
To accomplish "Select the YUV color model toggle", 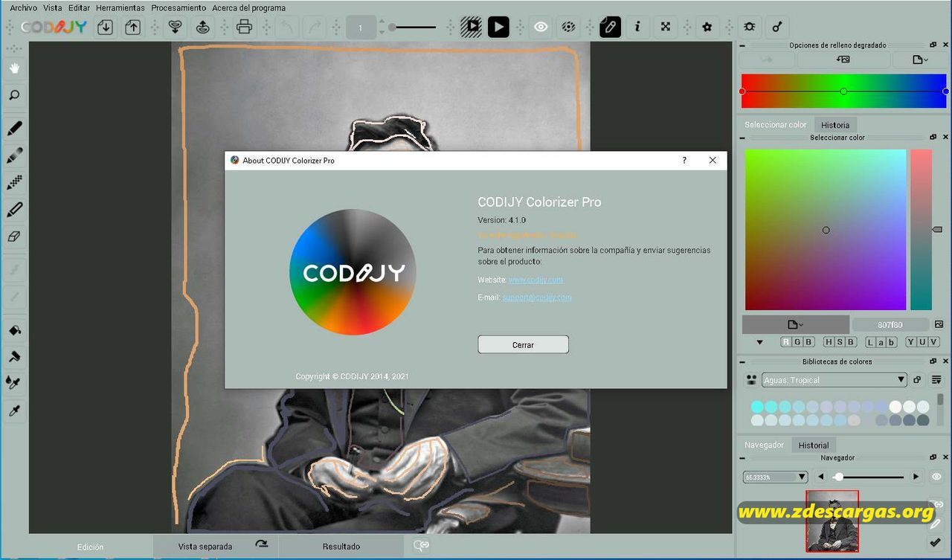I will 922,342.
